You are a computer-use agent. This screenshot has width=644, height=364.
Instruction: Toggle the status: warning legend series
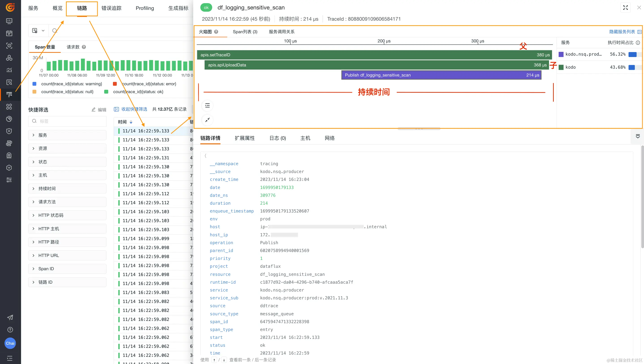coord(71,84)
